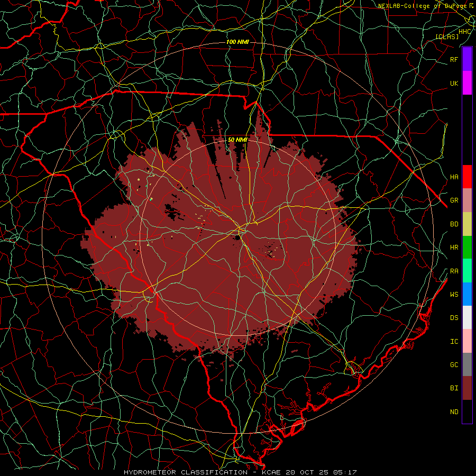
Task: Click the NEXLAB-College of DuPage credit text
Action: coord(422,6)
